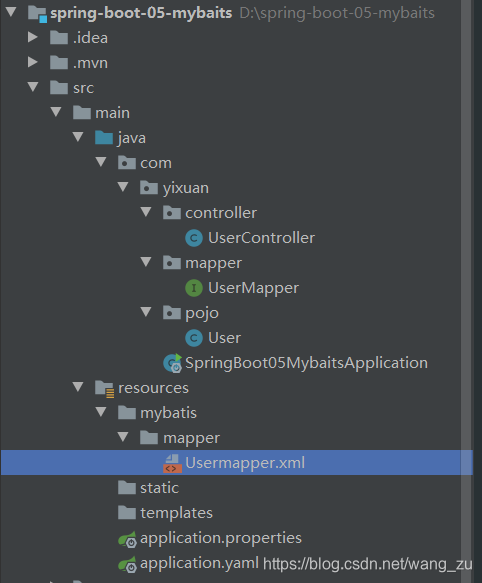
Task: Select the java folder label
Action: (x=132, y=138)
